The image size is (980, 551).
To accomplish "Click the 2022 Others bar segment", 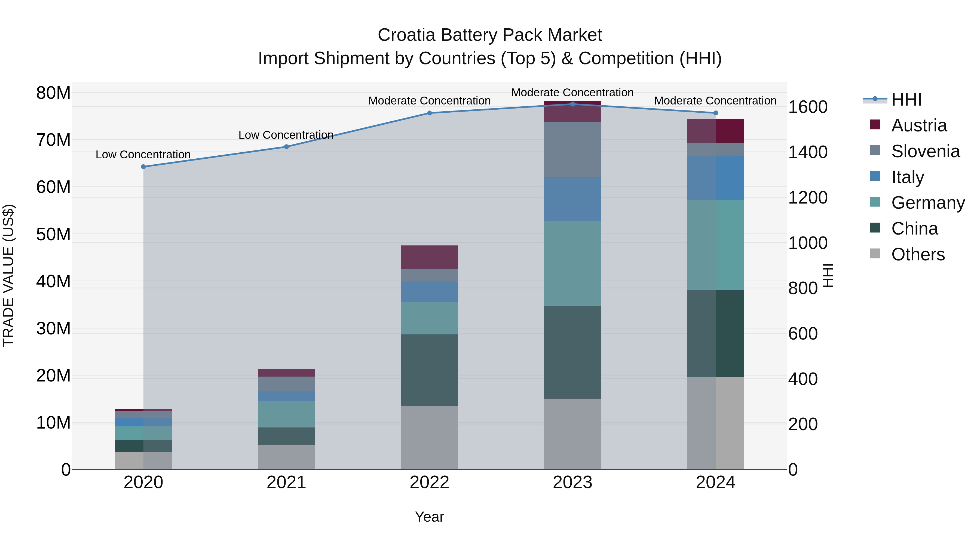I will 430,438.
